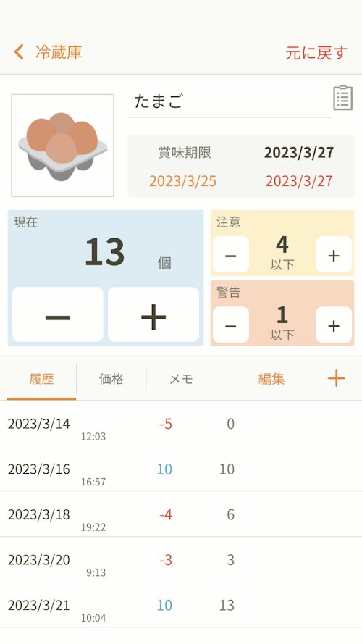
Task: Lower the 注意 threshold with minus
Action: [231, 255]
